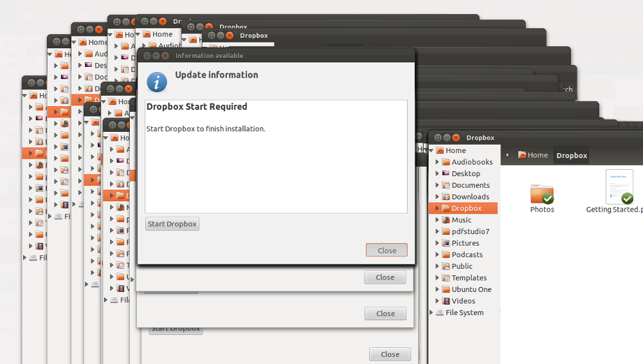Select the Public row in the tree
This screenshot has height=364, width=643.
(464, 266)
